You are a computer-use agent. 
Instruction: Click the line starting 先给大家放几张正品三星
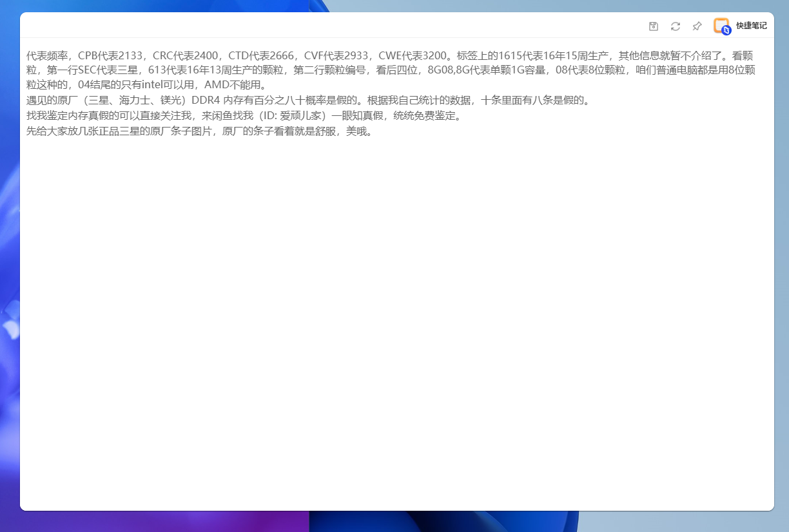(200, 131)
